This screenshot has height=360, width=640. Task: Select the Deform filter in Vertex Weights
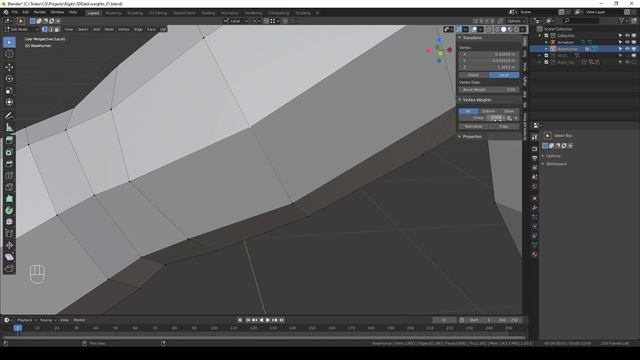click(489, 111)
